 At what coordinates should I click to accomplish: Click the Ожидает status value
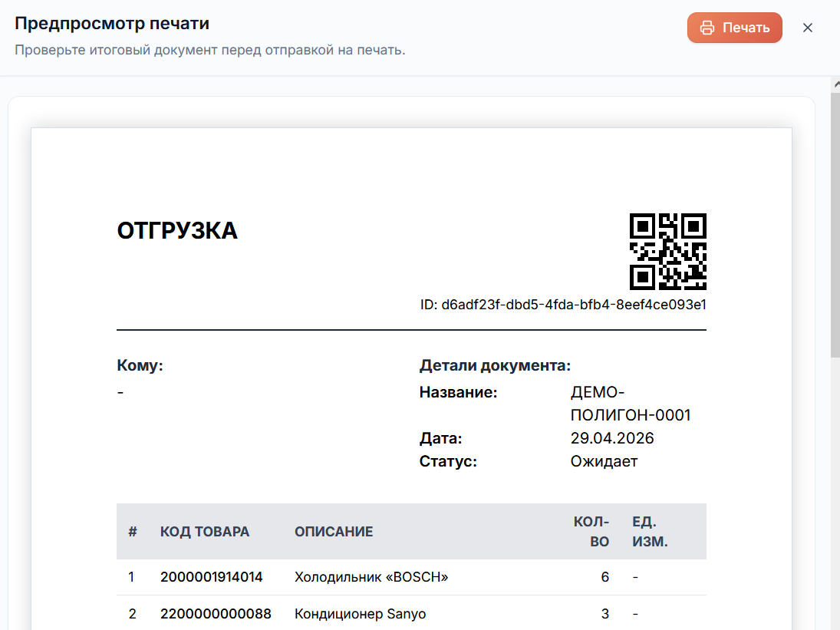[x=604, y=461]
